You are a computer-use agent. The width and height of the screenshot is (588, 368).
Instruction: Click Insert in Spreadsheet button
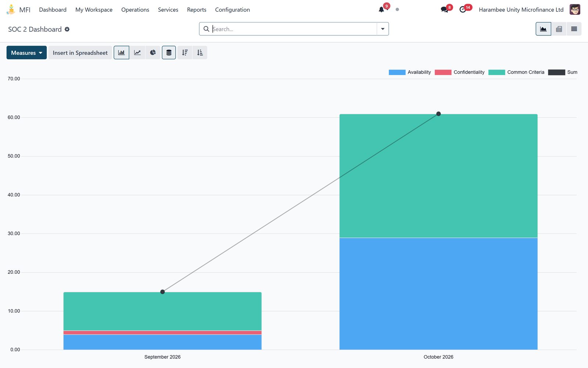pyautogui.click(x=80, y=53)
